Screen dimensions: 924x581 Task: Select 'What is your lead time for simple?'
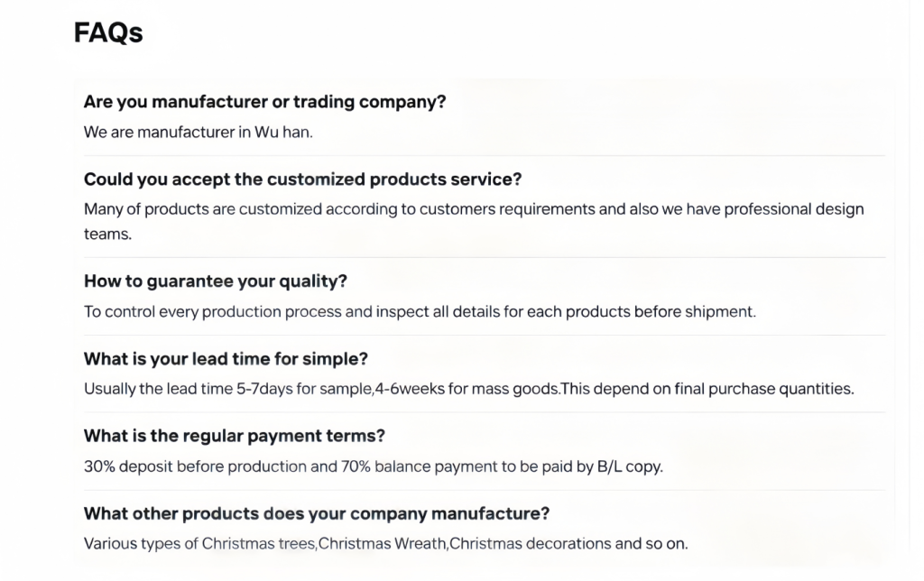226,359
